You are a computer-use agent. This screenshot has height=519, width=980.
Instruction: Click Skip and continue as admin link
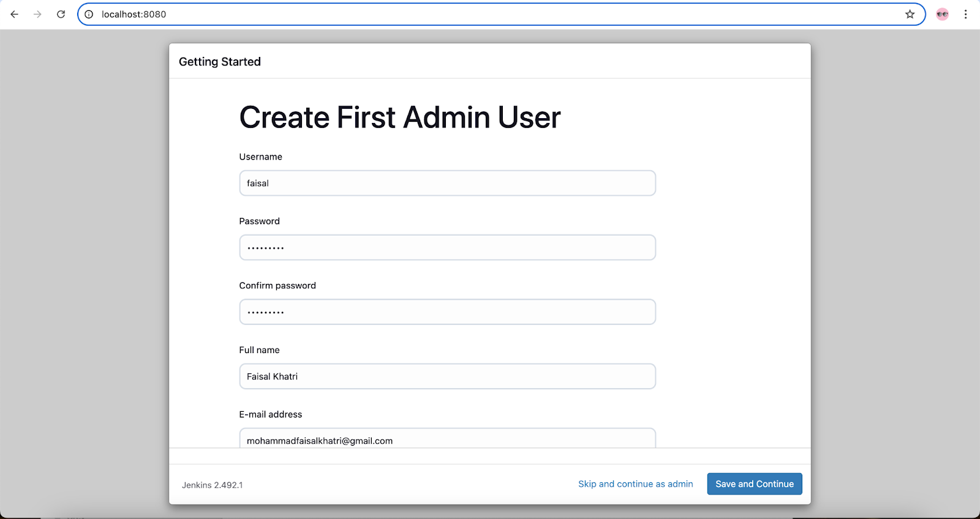[636, 484]
